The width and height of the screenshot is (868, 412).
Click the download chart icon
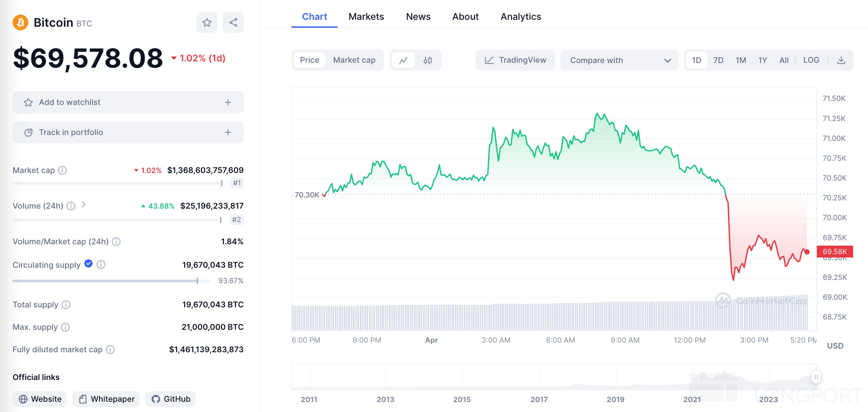[841, 60]
